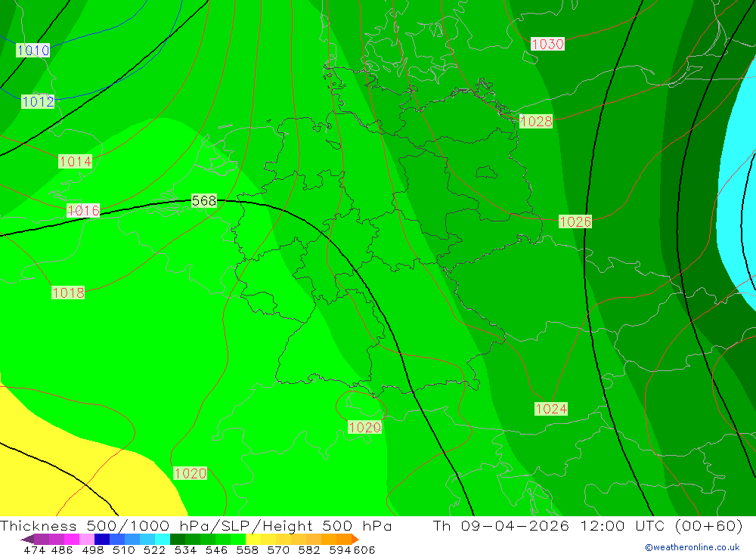Pick the light pink legend swatch
The width and height of the screenshot is (756, 554).
tap(85, 539)
